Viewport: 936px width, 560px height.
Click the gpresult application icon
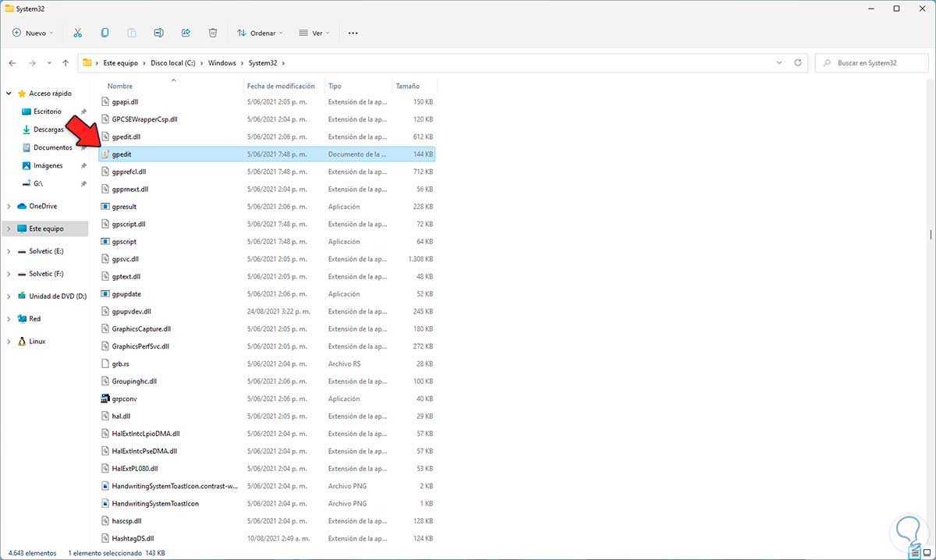coord(105,207)
